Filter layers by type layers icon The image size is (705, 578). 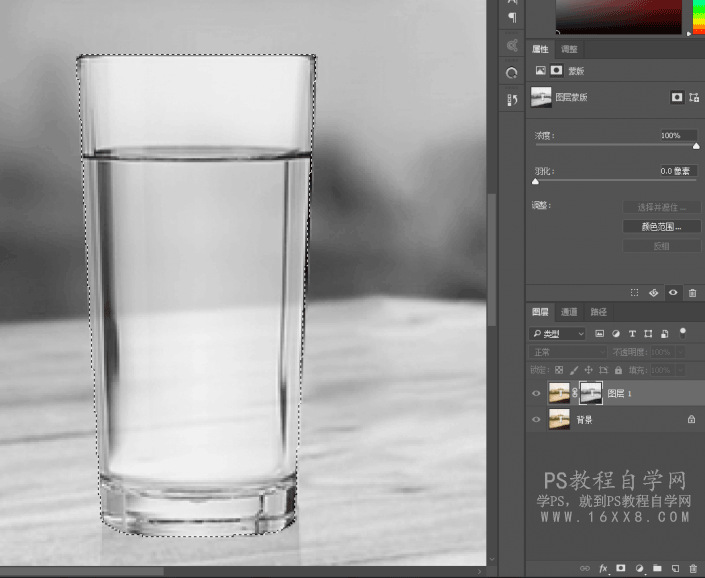click(x=632, y=333)
